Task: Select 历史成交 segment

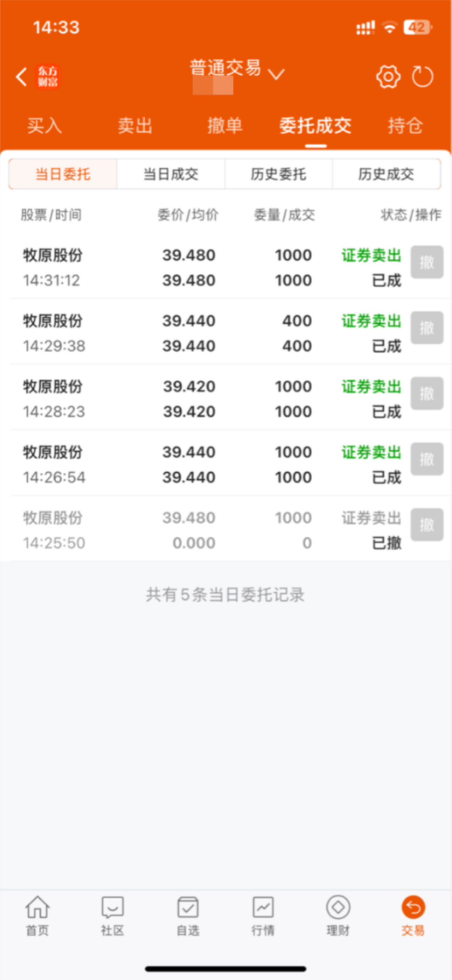Action: (x=386, y=174)
